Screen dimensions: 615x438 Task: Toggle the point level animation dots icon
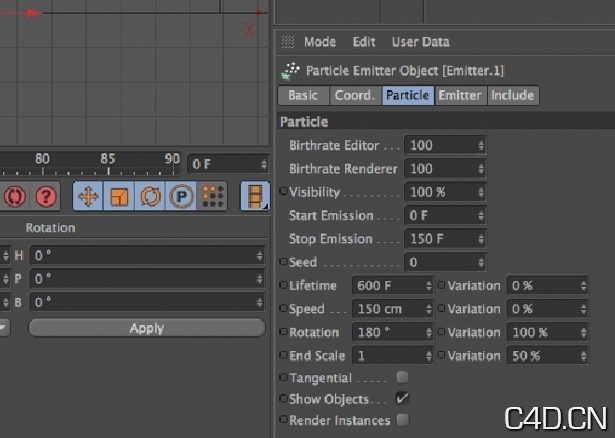(212, 196)
